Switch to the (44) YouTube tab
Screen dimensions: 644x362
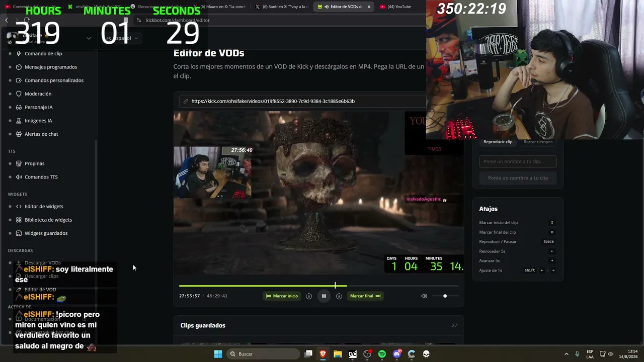tap(398, 7)
